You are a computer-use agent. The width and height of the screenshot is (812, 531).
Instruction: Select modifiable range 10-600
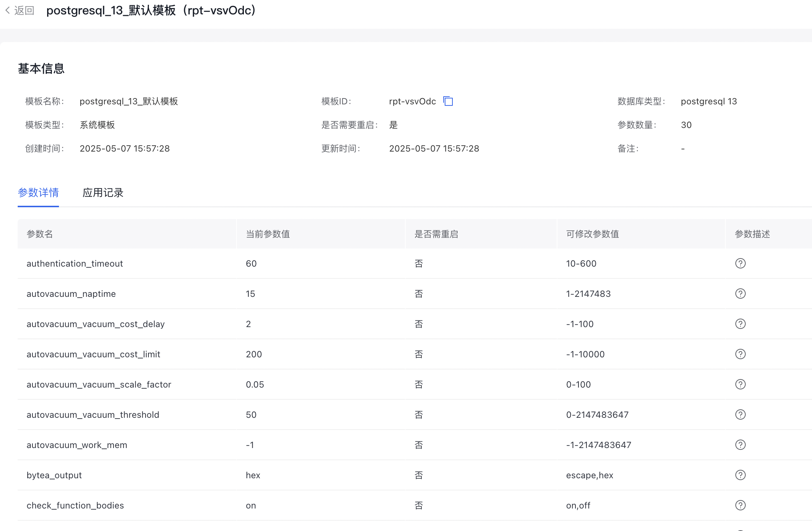tap(581, 264)
